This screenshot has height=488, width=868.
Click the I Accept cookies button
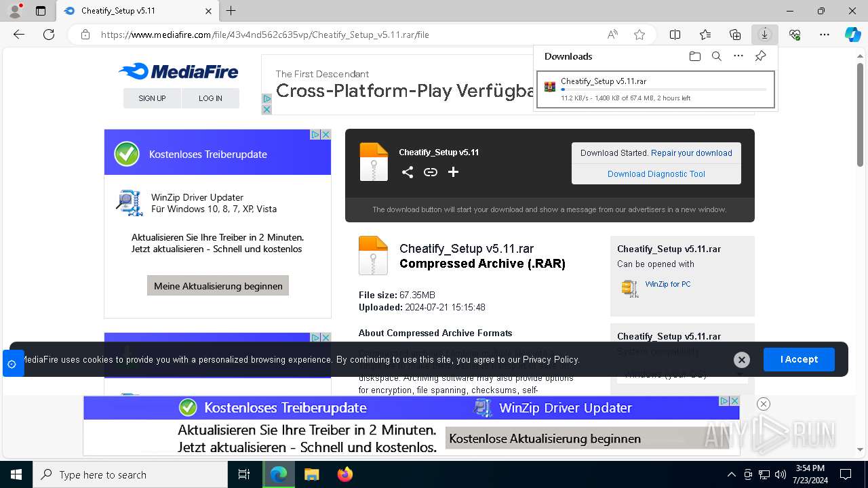[x=799, y=359]
